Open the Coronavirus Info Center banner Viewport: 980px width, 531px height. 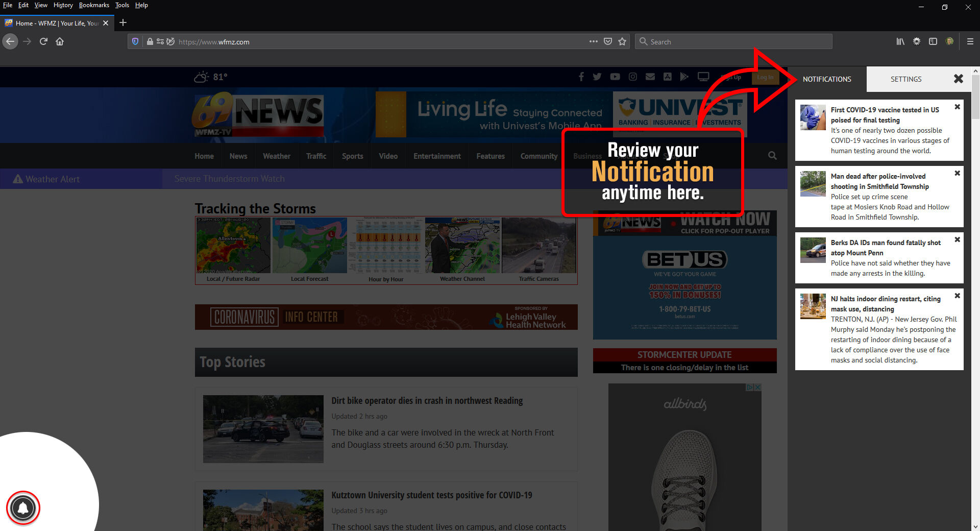(x=386, y=317)
